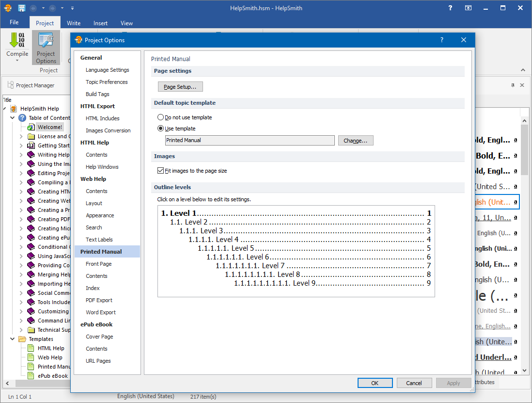532x403 pixels.
Task: Click the Command Lin book icon
Action: tap(31, 321)
